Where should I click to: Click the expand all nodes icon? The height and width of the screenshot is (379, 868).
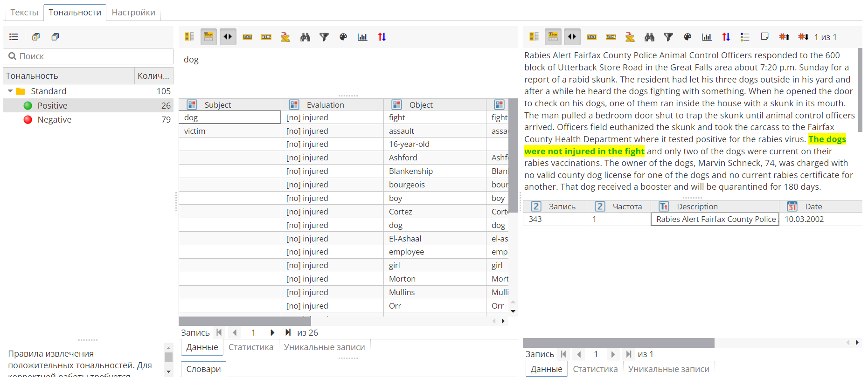(x=36, y=37)
